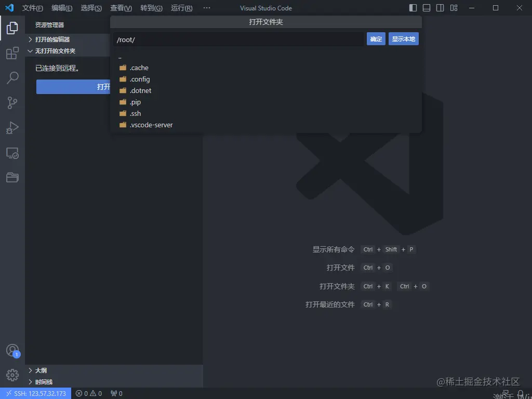Open the customize layout icon
532x399 pixels.
pyautogui.click(x=454, y=8)
